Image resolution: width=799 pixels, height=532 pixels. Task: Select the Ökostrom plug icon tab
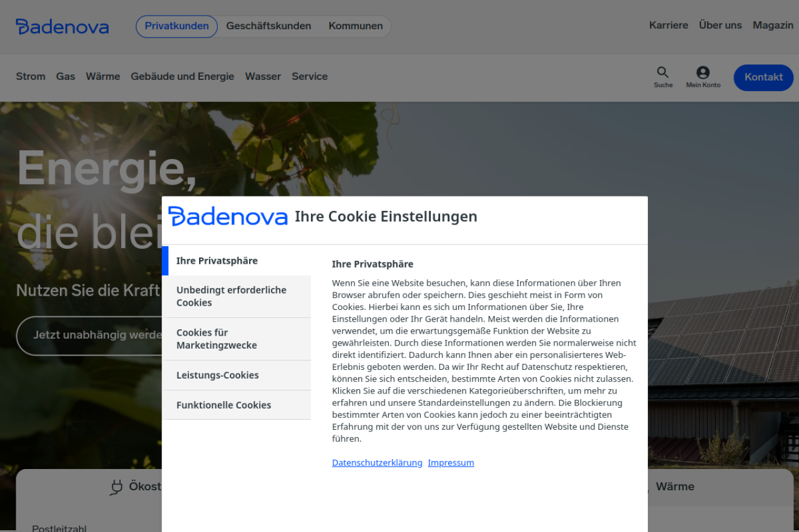pyautogui.click(x=117, y=487)
